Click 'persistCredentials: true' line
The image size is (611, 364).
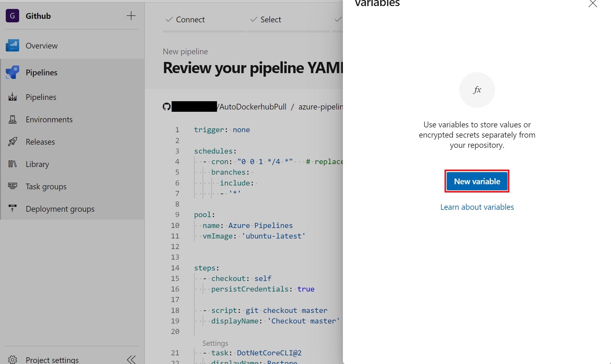[x=263, y=289]
